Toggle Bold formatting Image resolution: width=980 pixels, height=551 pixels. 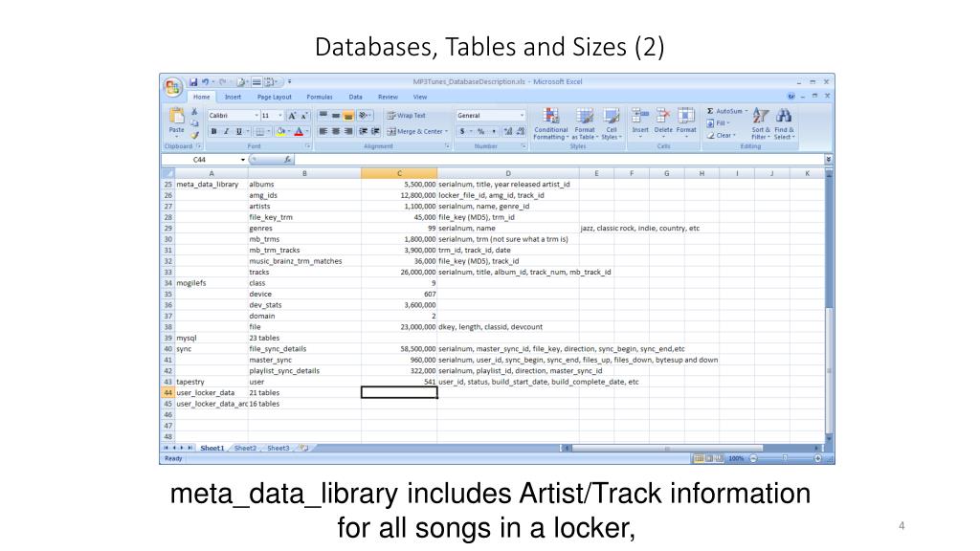click(x=213, y=131)
